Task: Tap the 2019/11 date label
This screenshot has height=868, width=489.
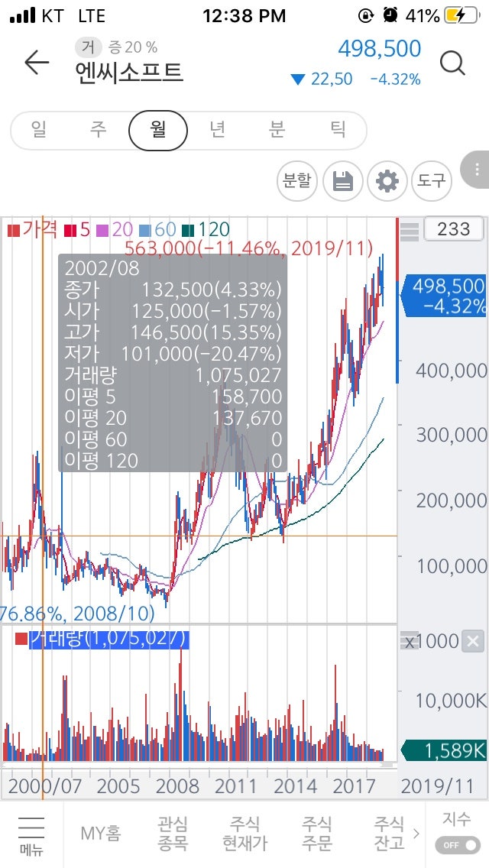Action: coord(437,786)
